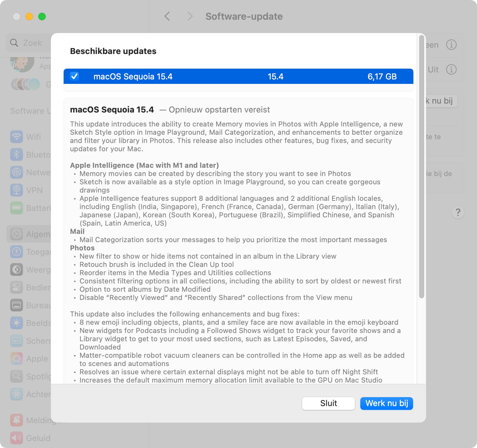Click the info icon next to Uit
Viewport: 477px width, 448px height.
[x=451, y=69]
